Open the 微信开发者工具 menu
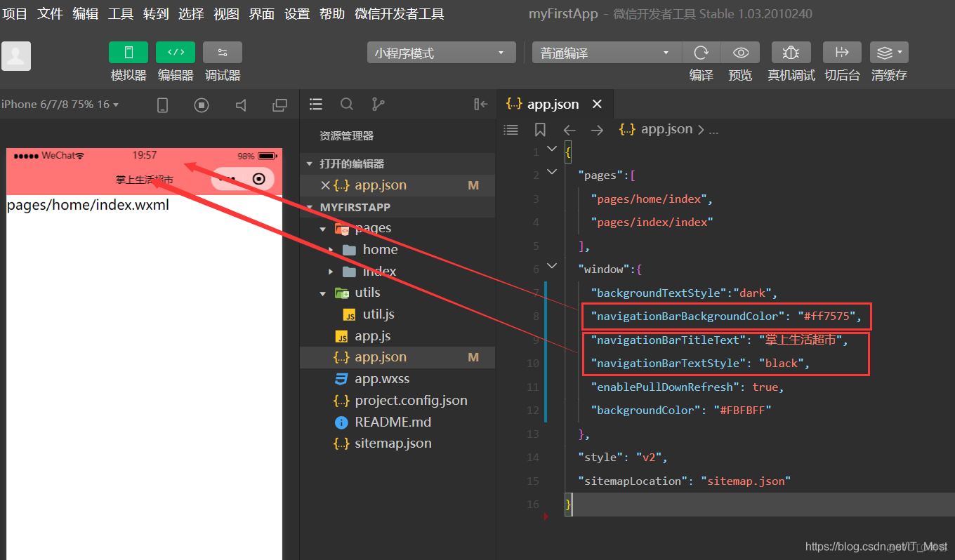Screen dimensions: 955x560 [x=400, y=14]
